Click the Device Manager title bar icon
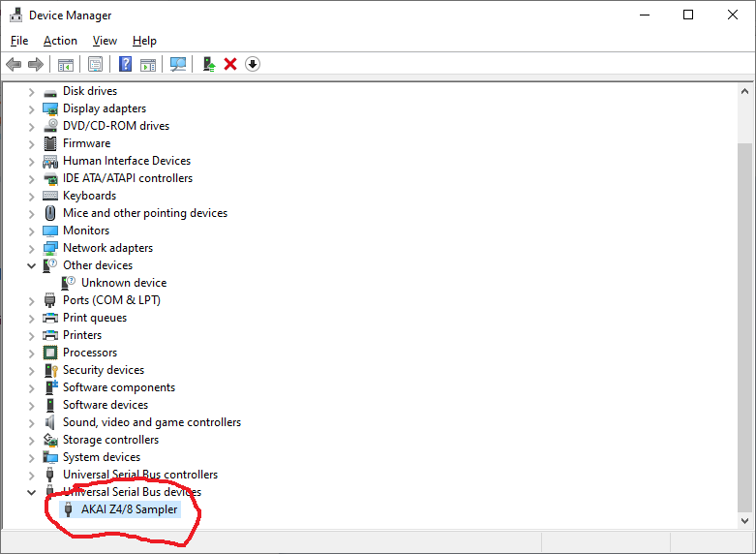The height and width of the screenshot is (554, 756). point(15,15)
